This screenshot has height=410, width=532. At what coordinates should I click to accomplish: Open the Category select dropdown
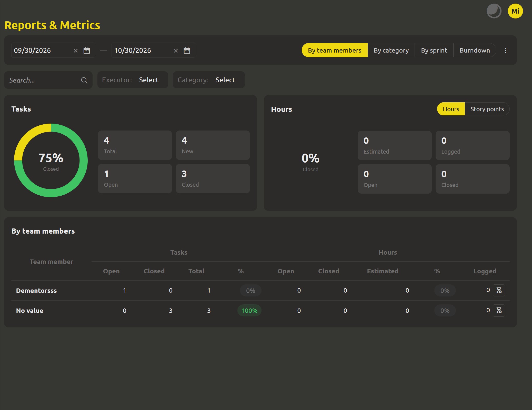[x=209, y=80]
